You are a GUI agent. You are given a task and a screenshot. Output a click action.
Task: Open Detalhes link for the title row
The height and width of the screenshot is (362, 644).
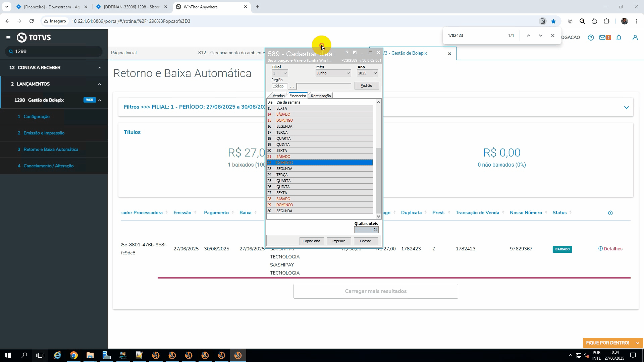613,249
